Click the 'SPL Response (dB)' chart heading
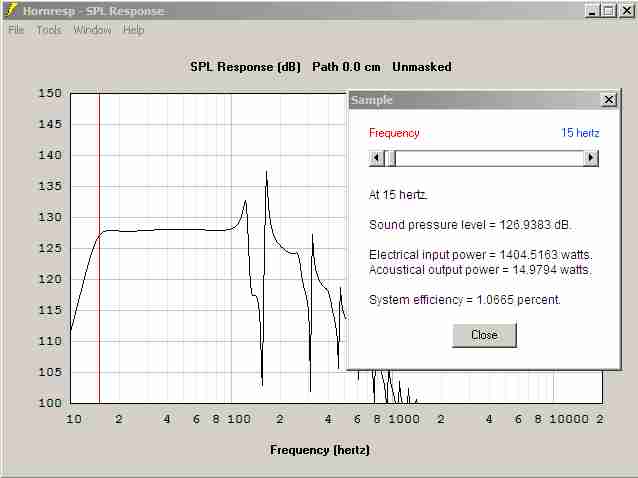 click(x=245, y=67)
